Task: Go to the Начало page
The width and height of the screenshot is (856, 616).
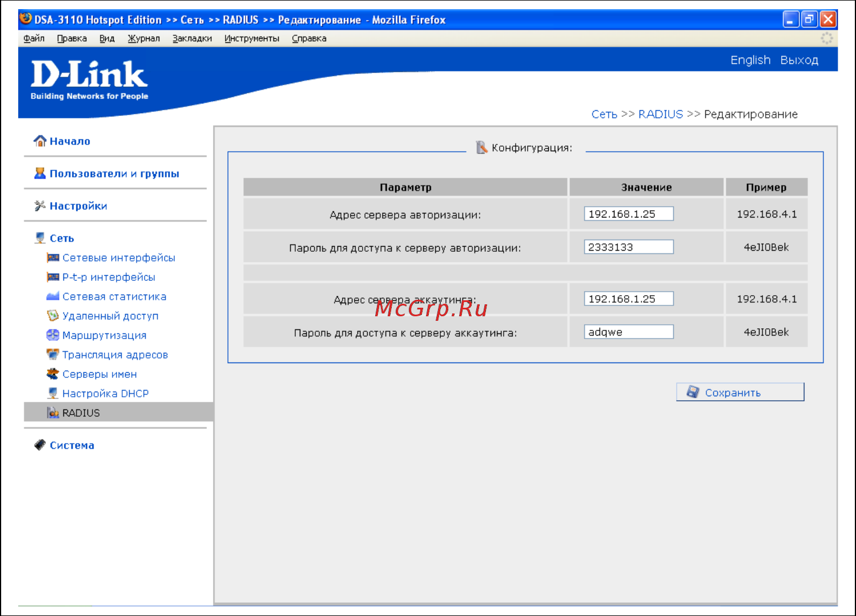Action: coord(70,141)
